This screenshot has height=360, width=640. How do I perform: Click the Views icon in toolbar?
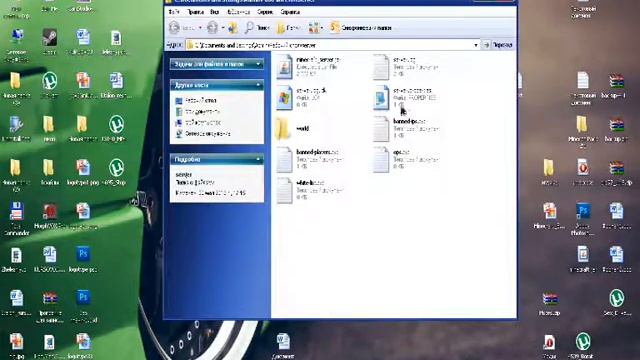(x=313, y=28)
